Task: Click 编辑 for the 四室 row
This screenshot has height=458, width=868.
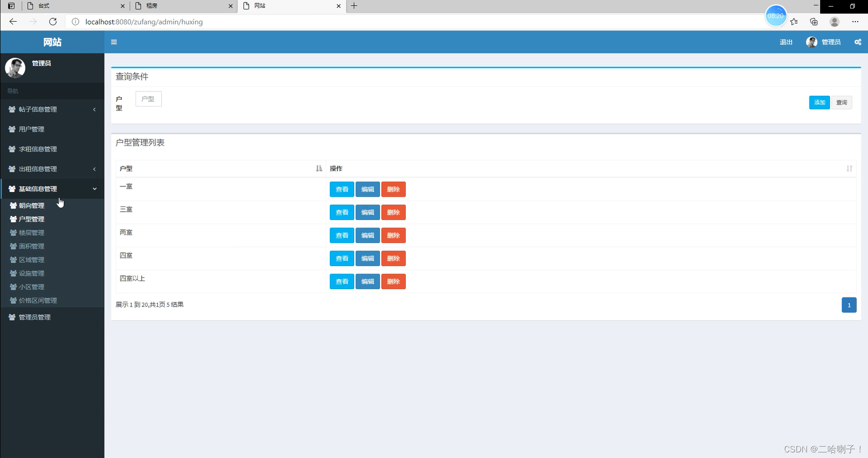Action: (368, 259)
